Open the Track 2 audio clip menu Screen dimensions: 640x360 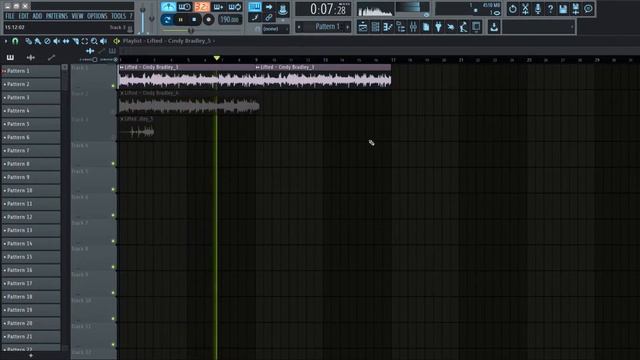pyautogui.click(x=122, y=93)
